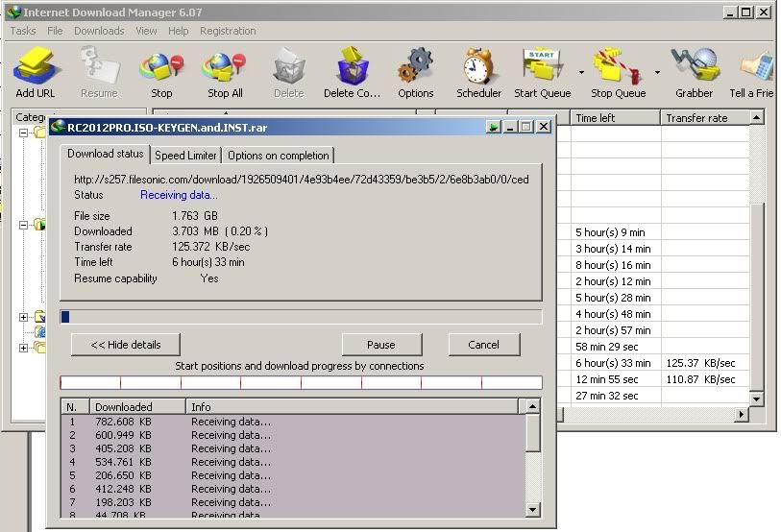Image resolution: width=781 pixels, height=532 pixels.
Task: Click the Downloaded column header in connections list
Action: click(137, 407)
